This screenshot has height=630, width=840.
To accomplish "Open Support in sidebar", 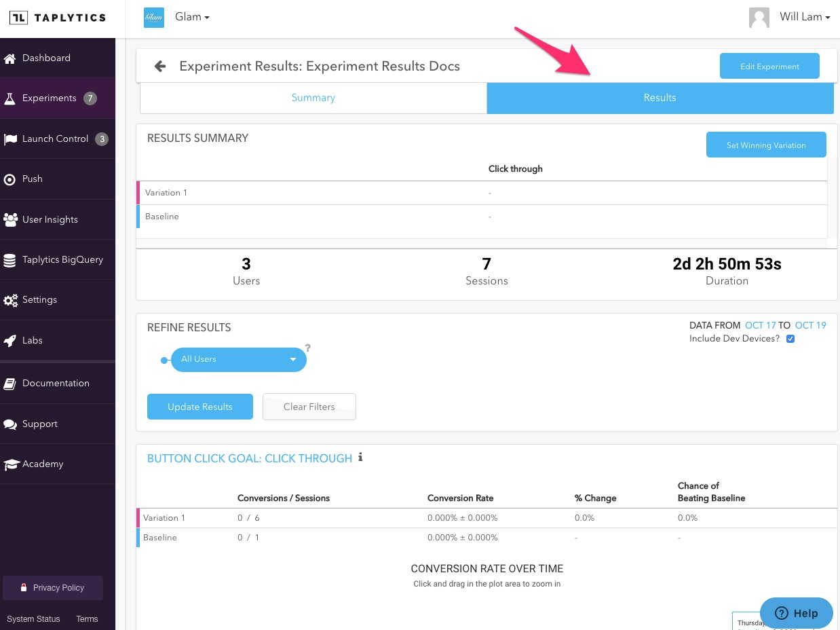I will (58, 424).
